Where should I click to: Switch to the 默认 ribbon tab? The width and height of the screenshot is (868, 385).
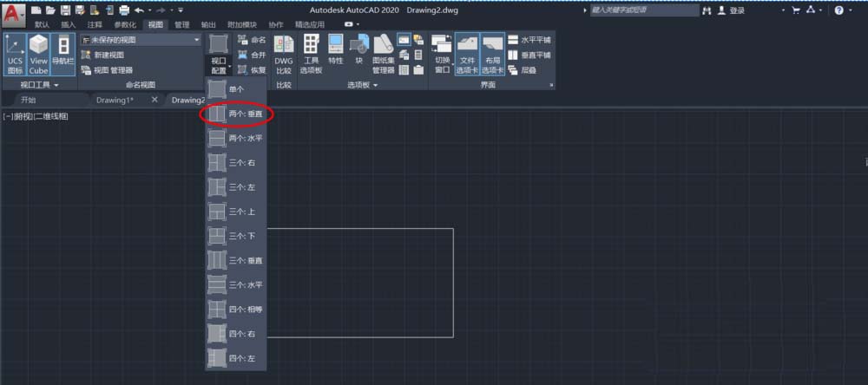click(42, 25)
